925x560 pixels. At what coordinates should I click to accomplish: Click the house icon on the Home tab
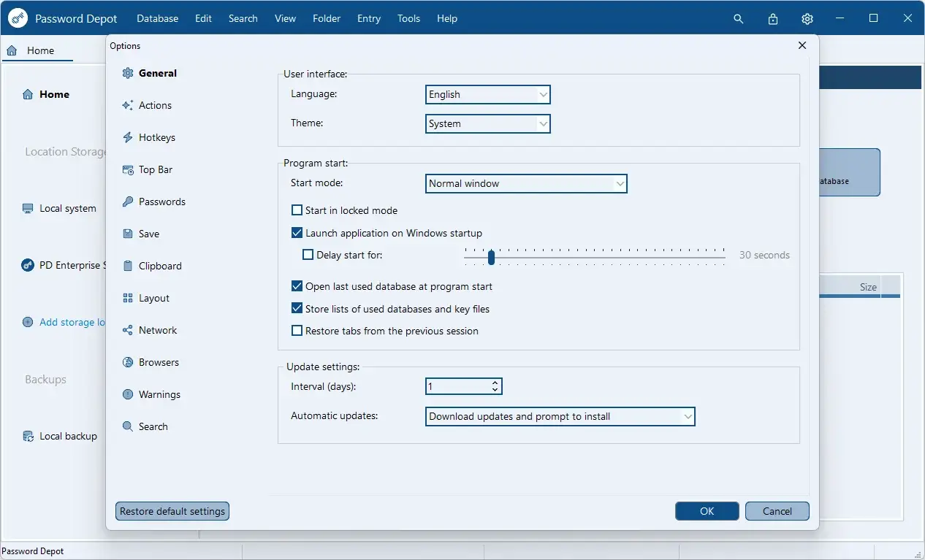click(12, 50)
